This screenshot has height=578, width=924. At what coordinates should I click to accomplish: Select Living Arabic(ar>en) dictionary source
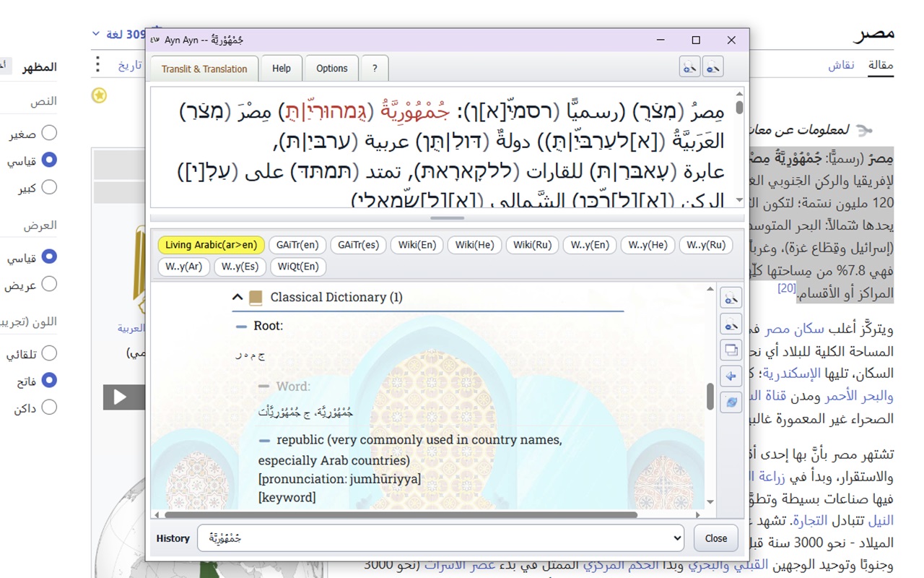(x=211, y=245)
